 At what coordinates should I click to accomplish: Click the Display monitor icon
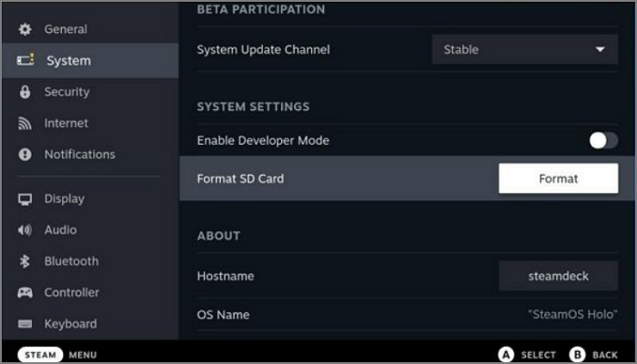(x=25, y=199)
